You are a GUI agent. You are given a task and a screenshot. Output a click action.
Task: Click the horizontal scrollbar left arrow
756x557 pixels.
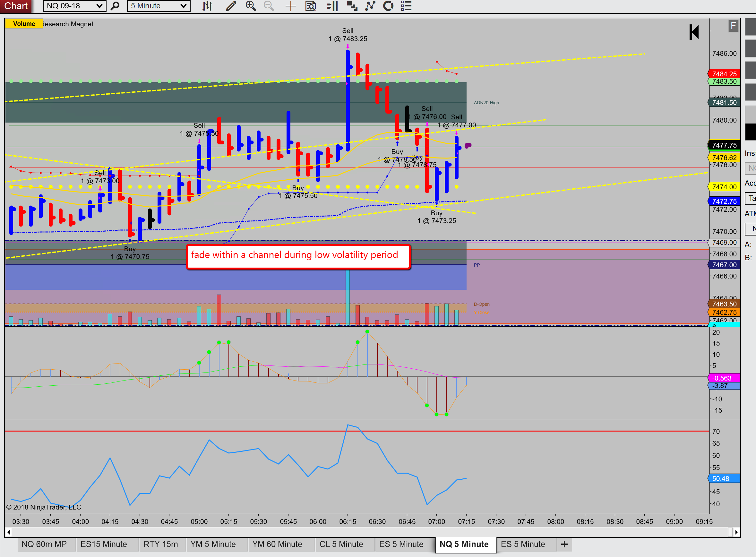tap(8, 532)
